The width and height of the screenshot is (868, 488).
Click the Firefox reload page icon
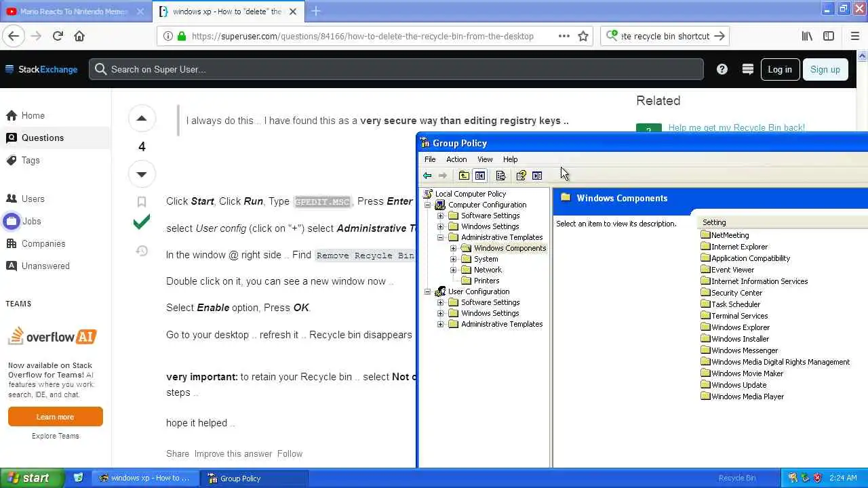coord(58,36)
